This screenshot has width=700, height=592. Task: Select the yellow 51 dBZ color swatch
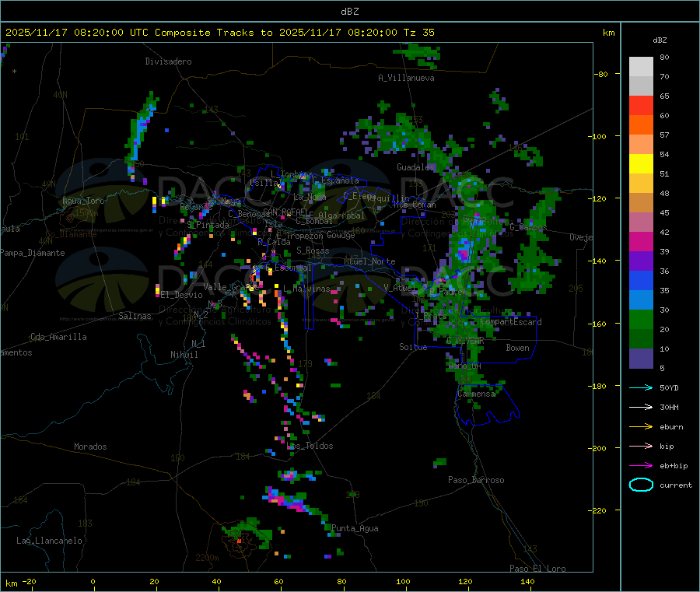641,164
